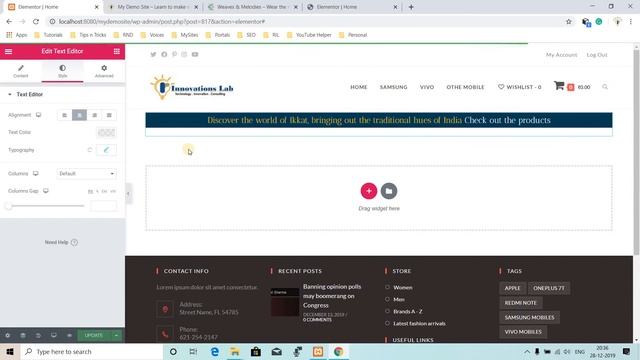The width and height of the screenshot is (640, 360).
Task: Switch to the Style tab
Action: tap(62, 71)
